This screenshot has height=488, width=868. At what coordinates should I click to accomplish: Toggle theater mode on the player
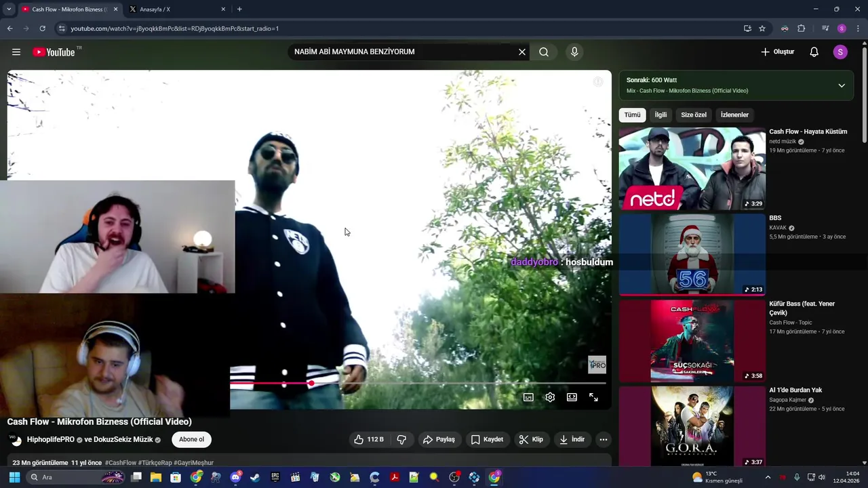coord(572,397)
